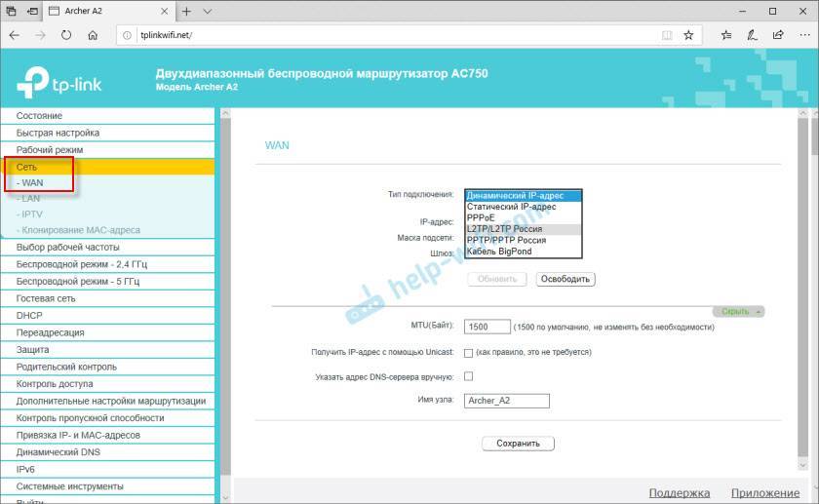Collapse advanced section with Скрыть toggle
This screenshot has height=504, width=819.
[740, 312]
